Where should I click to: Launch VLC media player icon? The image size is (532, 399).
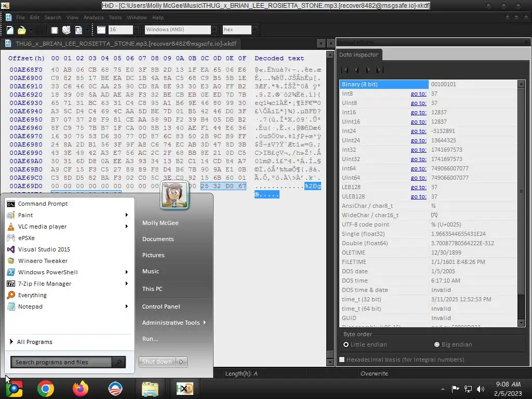click(11, 227)
